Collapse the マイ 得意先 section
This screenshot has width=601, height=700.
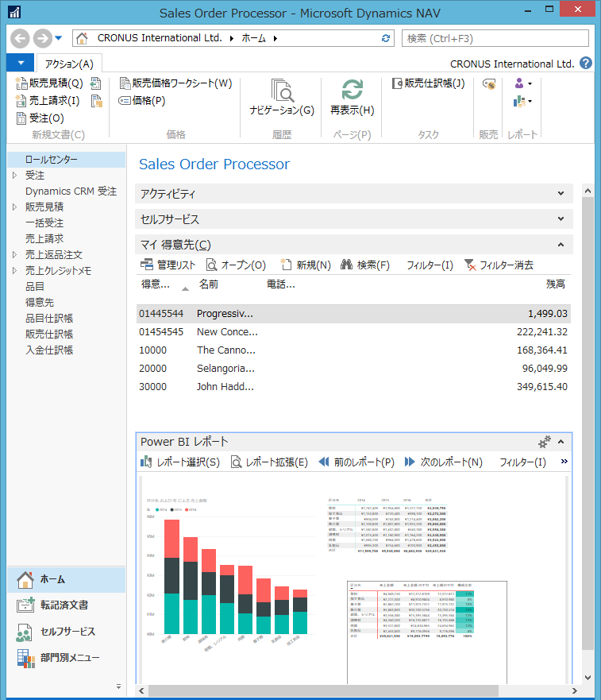[x=561, y=245]
